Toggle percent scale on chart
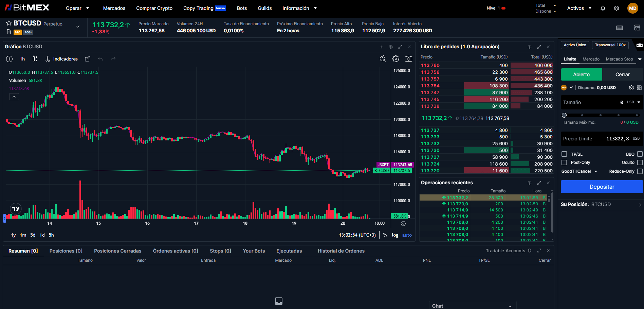The image size is (644, 309). click(385, 235)
